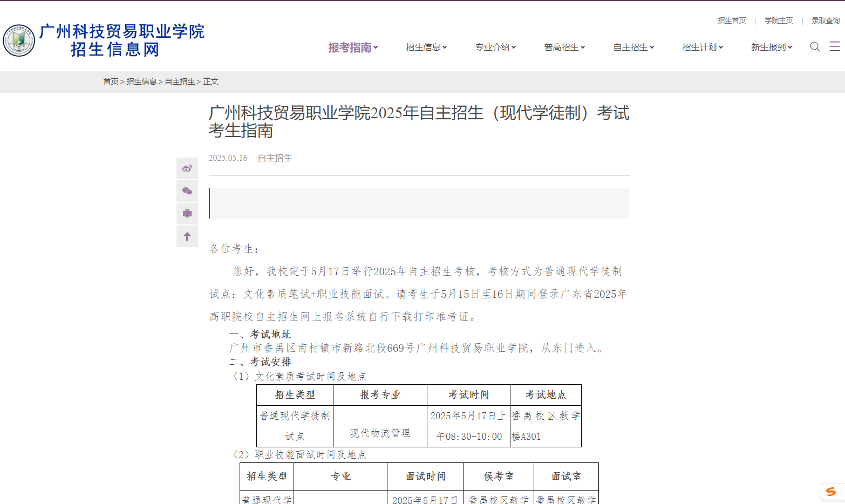Open site search with the magnifier icon
This screenshot has height=504, width=845.
click(815, 47)
